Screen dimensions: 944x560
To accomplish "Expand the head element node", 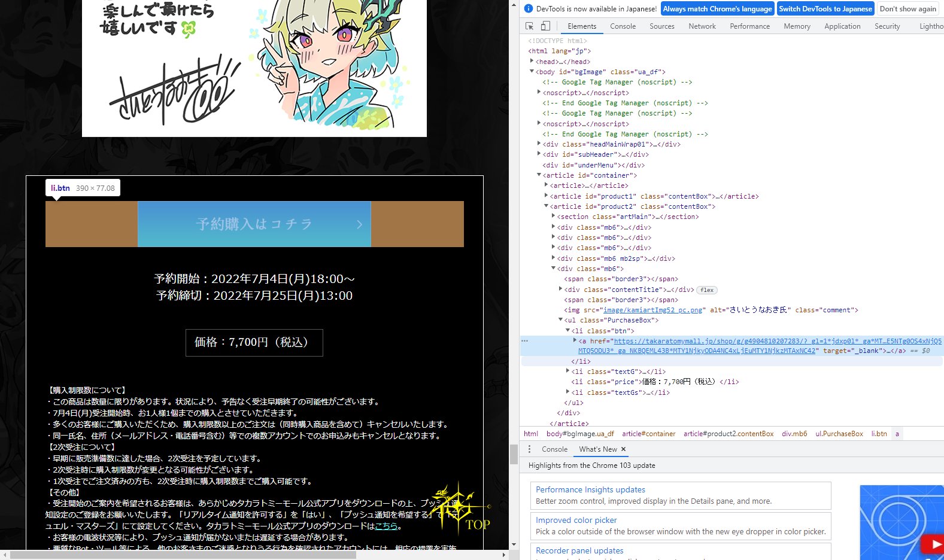I will [532, 61].
